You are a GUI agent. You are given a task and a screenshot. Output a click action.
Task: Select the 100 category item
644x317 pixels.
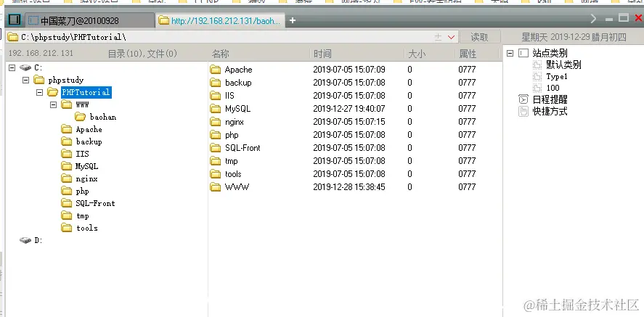click(x=553, y=88)
